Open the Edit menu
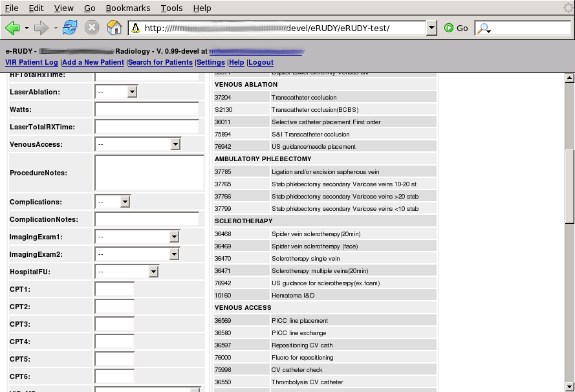 (36, 8)
